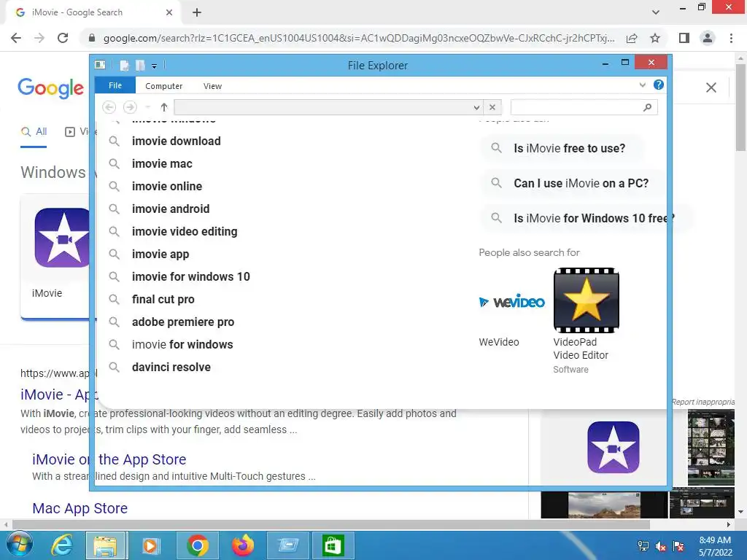Open the address bar history dropdown

pos(476,108)
